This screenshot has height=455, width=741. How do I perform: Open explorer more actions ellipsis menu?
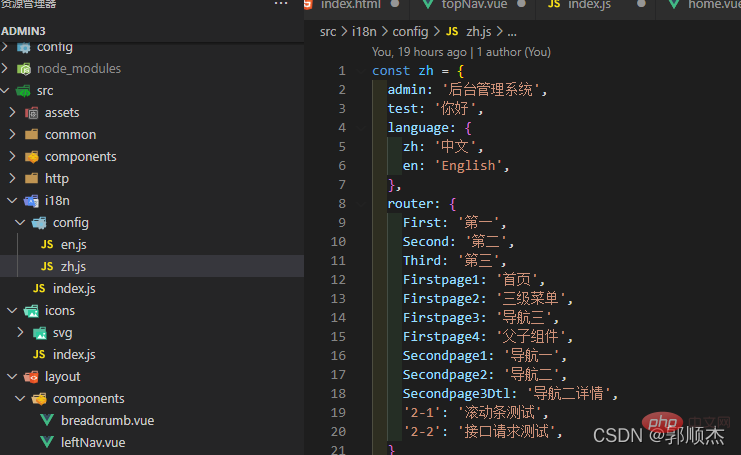click(281, 4)
